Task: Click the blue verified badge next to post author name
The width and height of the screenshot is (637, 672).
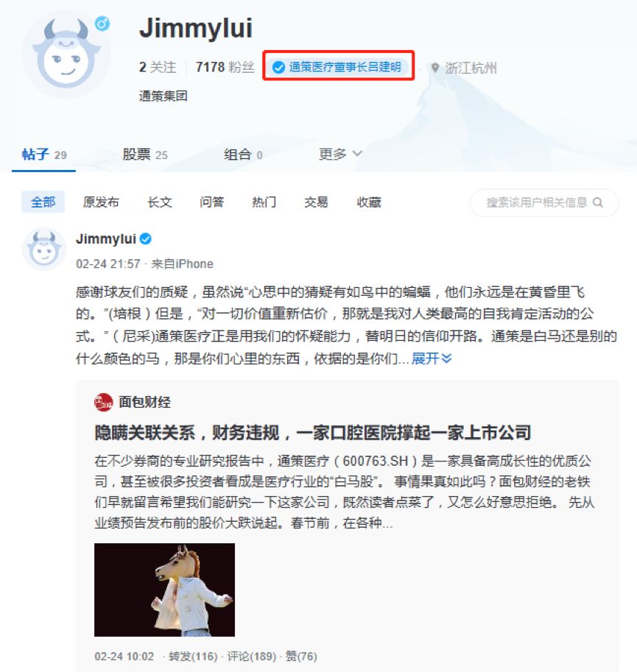Action: click(x=146, y=238)
